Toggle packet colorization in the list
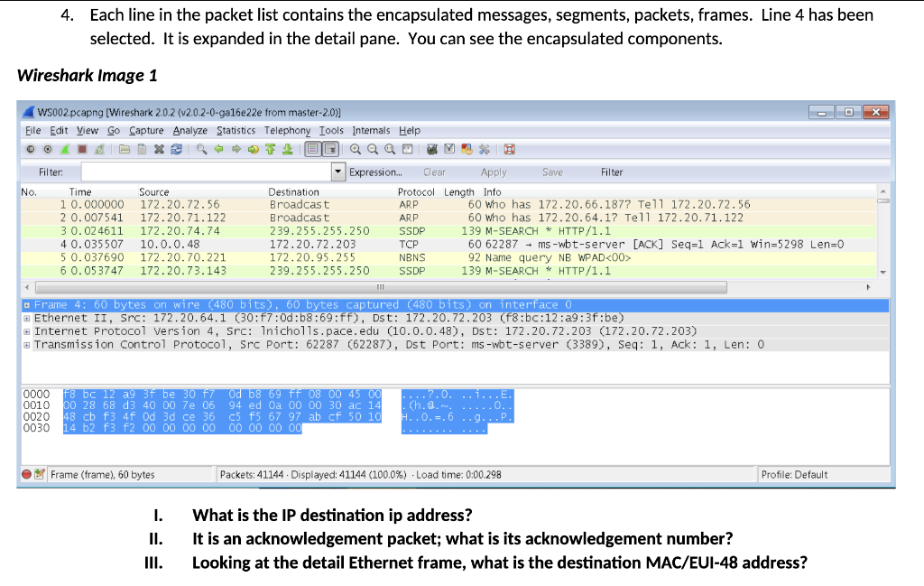 [x=311, y=149]
